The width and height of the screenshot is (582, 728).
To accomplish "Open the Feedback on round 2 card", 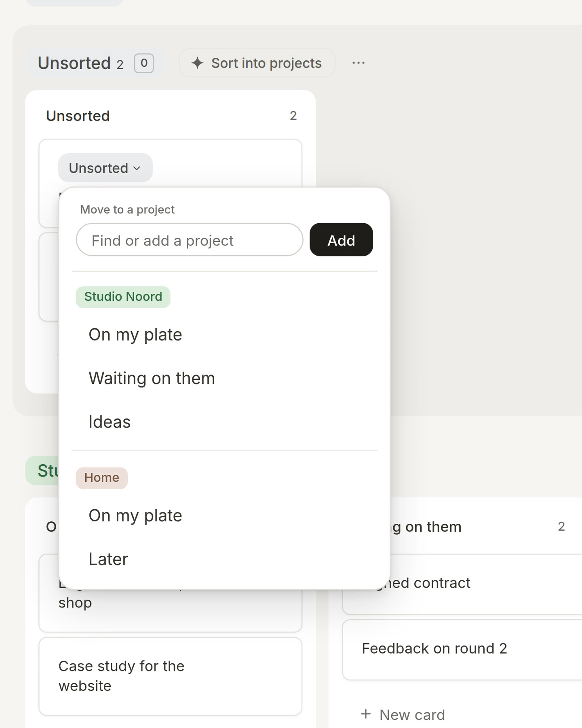I will [x=462, y=650].
